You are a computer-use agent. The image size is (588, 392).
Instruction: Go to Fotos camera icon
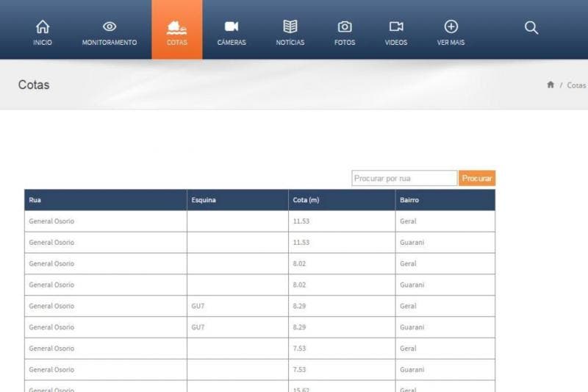coord(345,27)
